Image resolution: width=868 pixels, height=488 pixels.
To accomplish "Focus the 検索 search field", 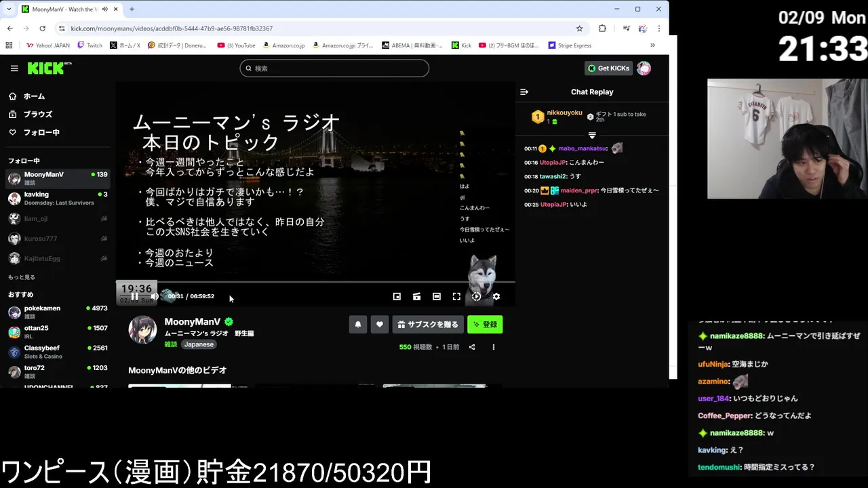I will tap(334, 68).
